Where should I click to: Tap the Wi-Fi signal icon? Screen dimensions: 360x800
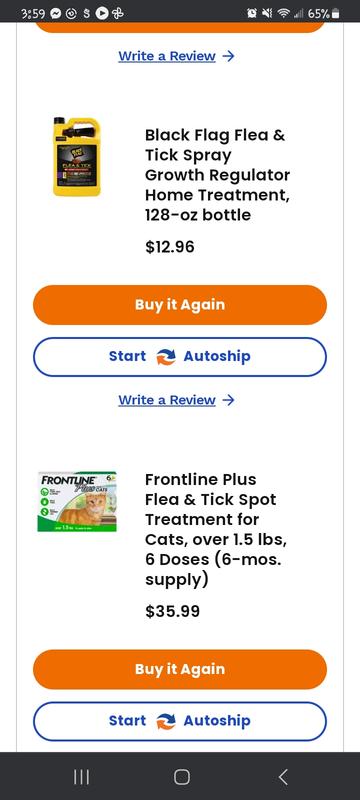pos(282,14)
